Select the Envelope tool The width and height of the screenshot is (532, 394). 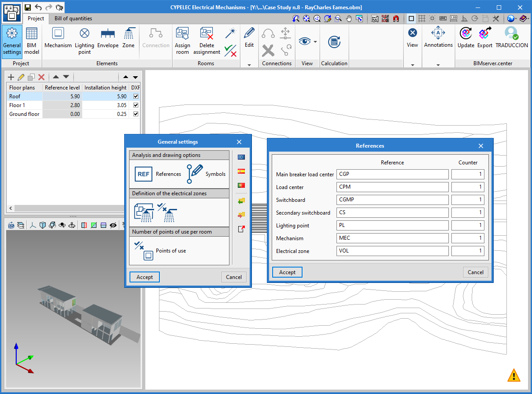108,37
